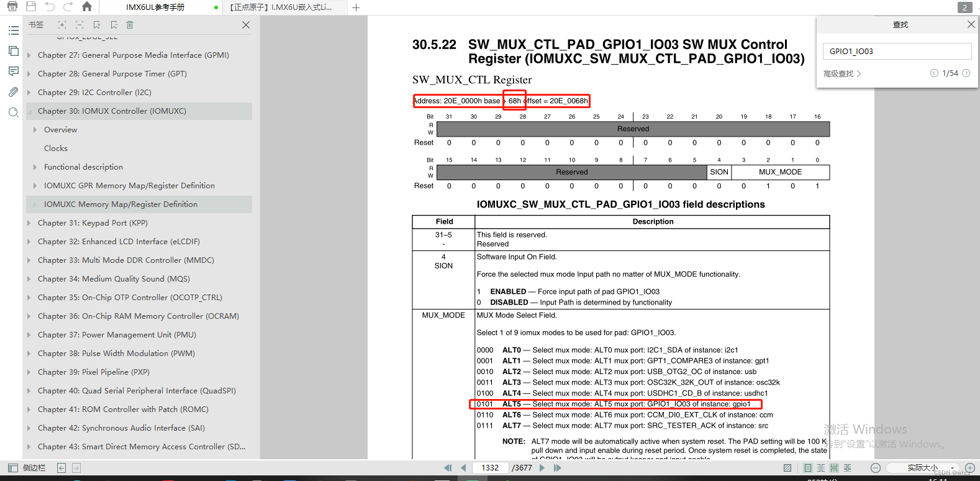
Task: Expand the Overview bookmark arrow
Action: point(35,130)
